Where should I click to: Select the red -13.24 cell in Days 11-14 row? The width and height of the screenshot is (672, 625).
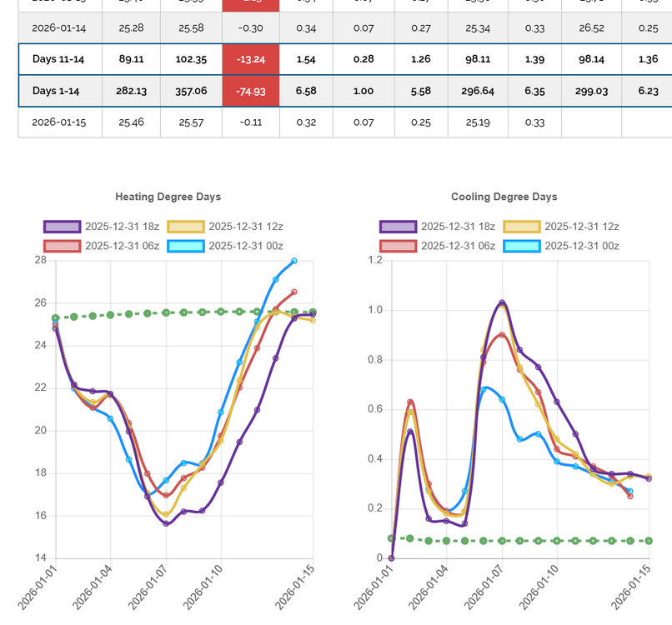pos(252,60)
